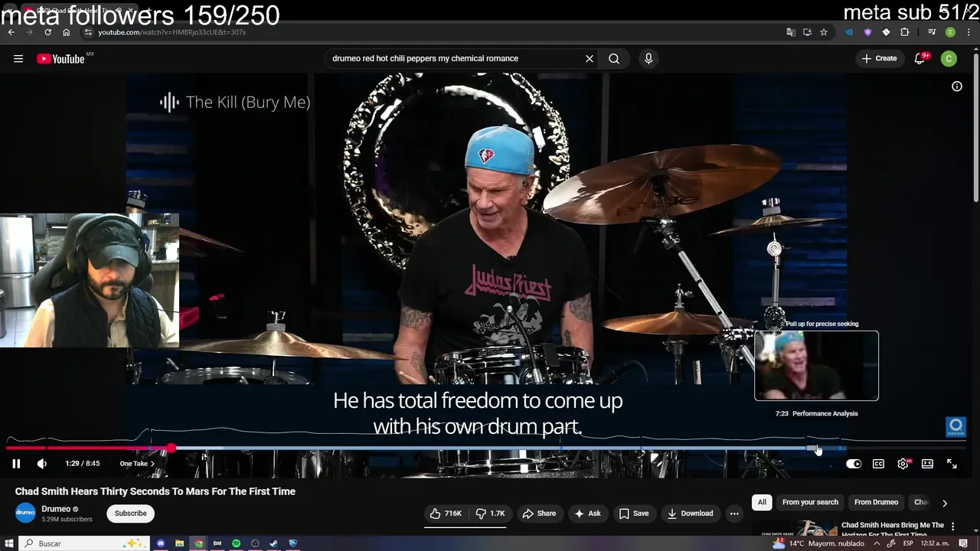The image size is (980, 551).
Task: Open Windows Start menu
Action: tap(9, 543)
